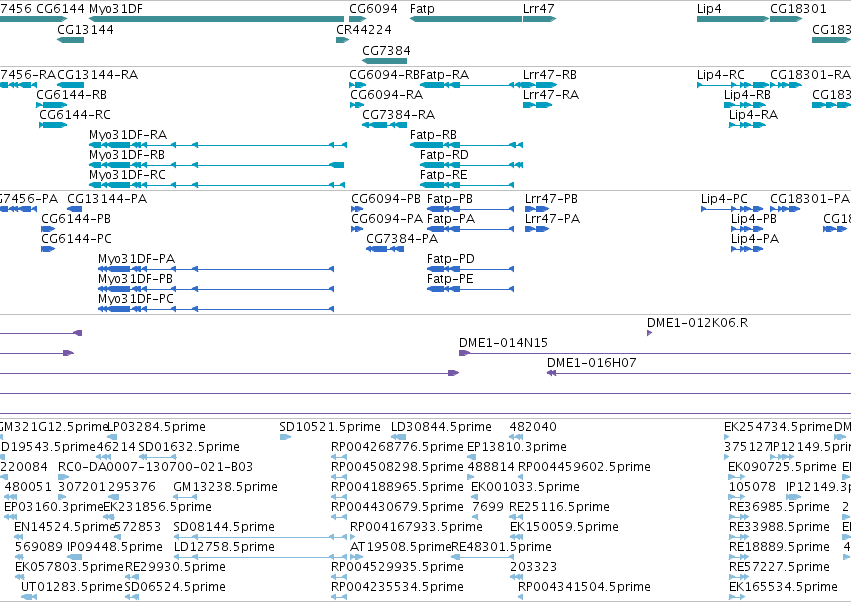Select transcript Fatp-RE
The width and height of the screenshot is (851, 602).
pyautogui.click(x=467, y=185)
